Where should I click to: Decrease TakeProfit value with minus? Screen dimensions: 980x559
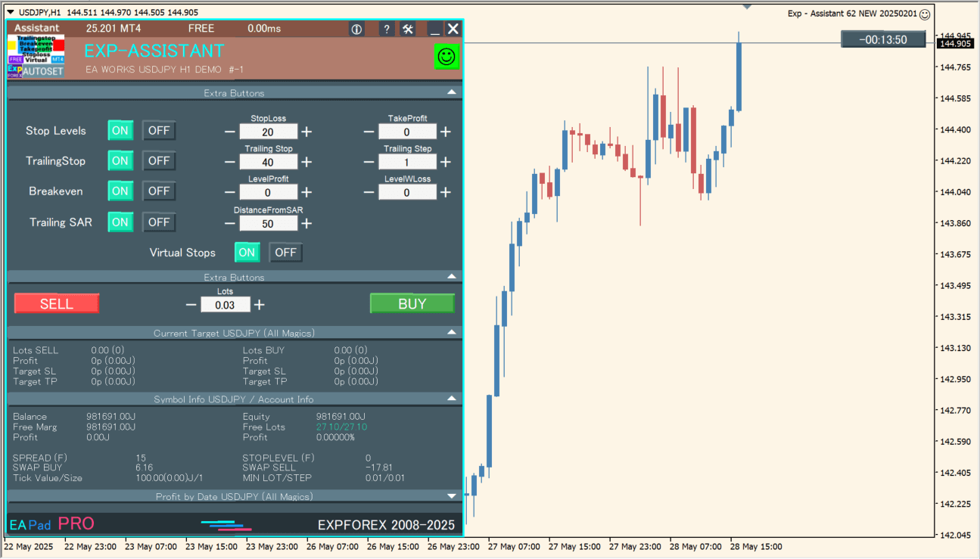tap(369, 132)
